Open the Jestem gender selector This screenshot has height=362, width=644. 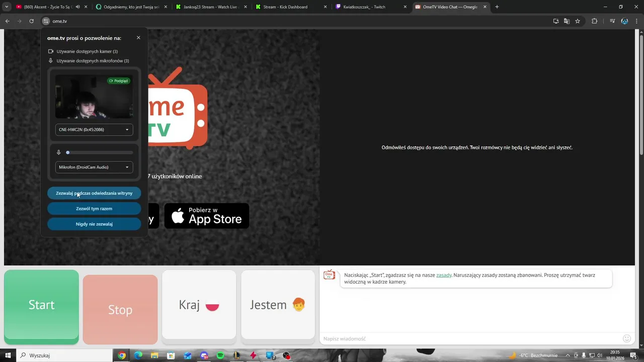pyautogui.click(x=278, y=305)
